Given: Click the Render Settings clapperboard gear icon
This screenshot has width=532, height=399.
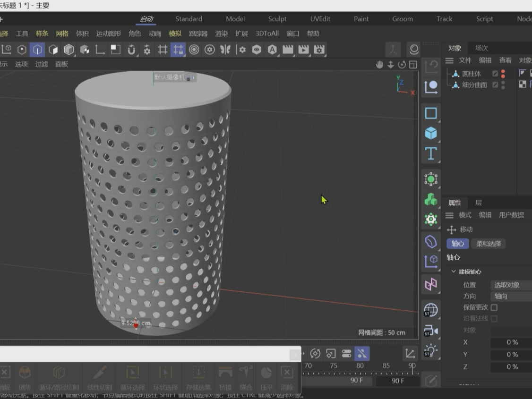Looking at the screenshot, I should point(319,50).
